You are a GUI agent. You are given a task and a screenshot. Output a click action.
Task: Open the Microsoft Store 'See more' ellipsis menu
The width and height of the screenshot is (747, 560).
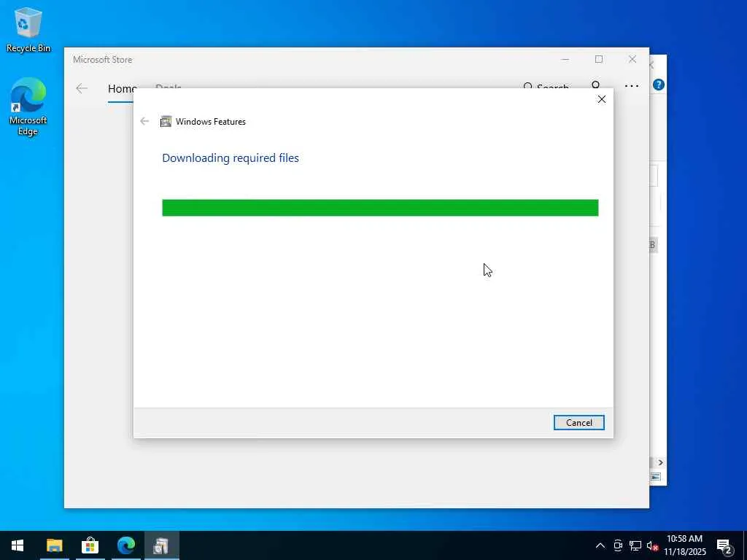click(631, 86)
